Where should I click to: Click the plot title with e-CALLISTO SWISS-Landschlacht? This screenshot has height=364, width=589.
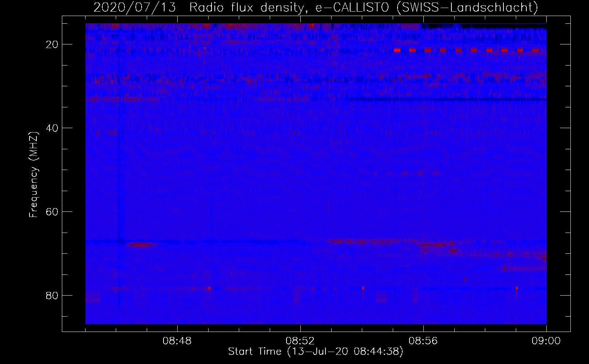tap(316, 7)
